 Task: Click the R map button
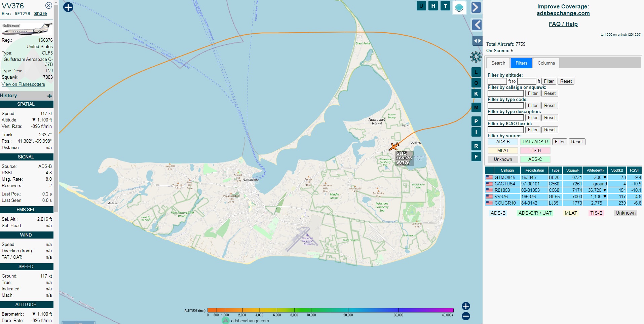tap(476, 146)
